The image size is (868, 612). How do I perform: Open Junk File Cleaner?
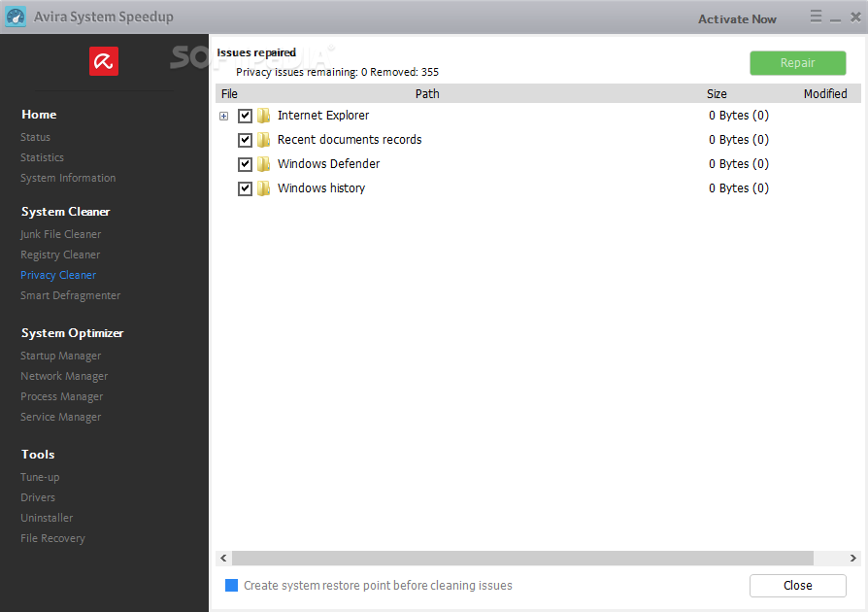click(x=61, y=234)
